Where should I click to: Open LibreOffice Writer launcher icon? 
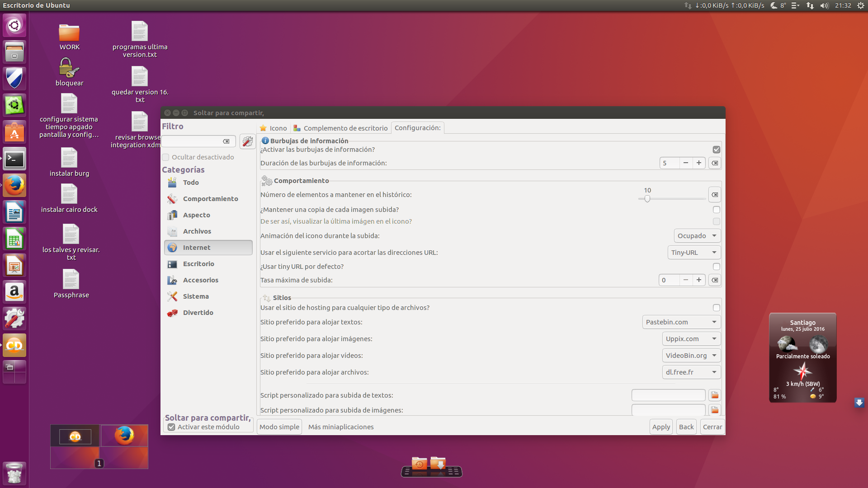point(14,212)
